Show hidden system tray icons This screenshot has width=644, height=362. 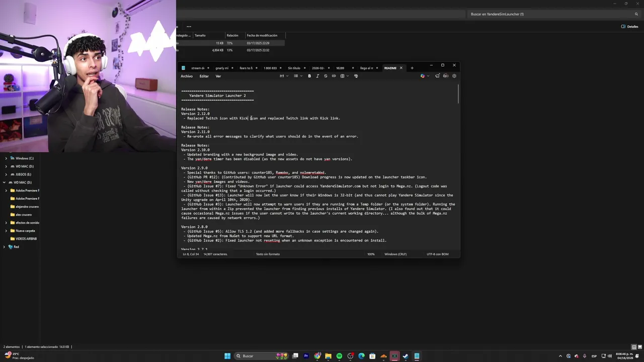(x=560, y=356)
